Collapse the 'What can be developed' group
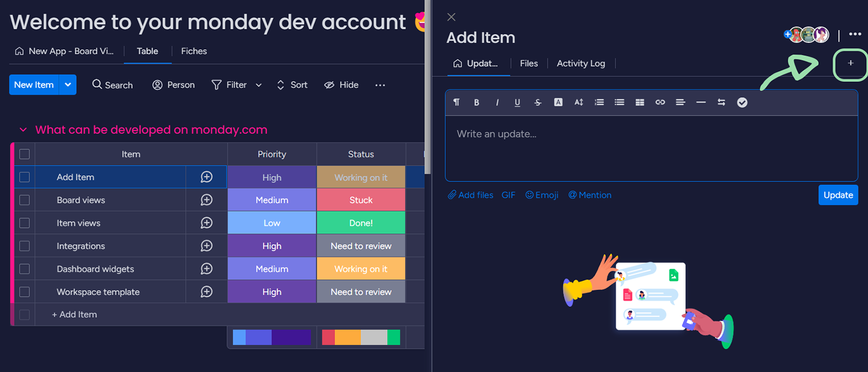Viewport: 868px width, 372px height. [x=23, y=130]
